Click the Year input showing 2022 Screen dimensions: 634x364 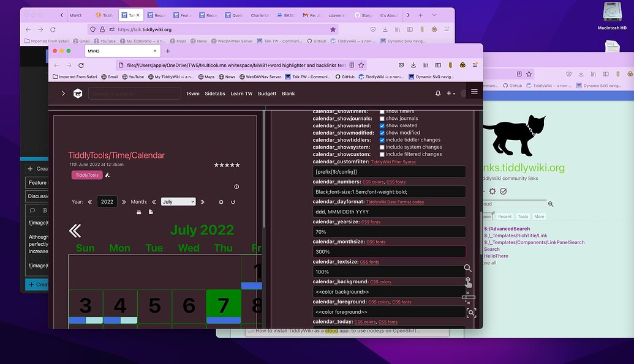pyautogui.click(x=107, y=202)
